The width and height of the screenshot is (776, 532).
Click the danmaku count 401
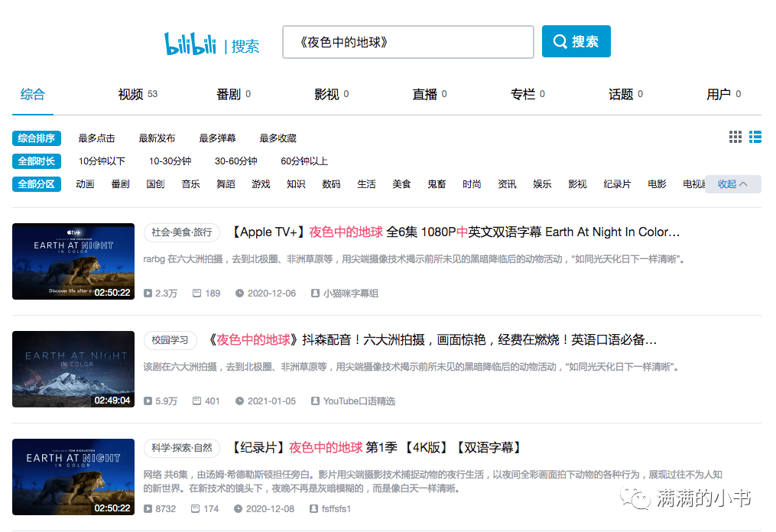tap(206, 401)
